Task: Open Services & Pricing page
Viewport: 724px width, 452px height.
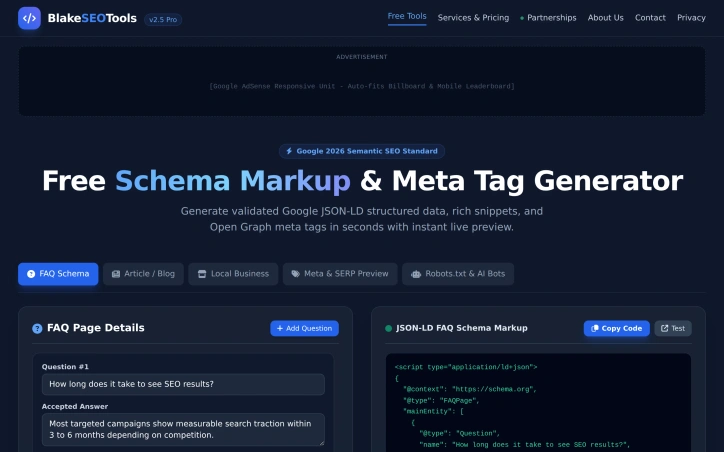Action: coord(473,18)
